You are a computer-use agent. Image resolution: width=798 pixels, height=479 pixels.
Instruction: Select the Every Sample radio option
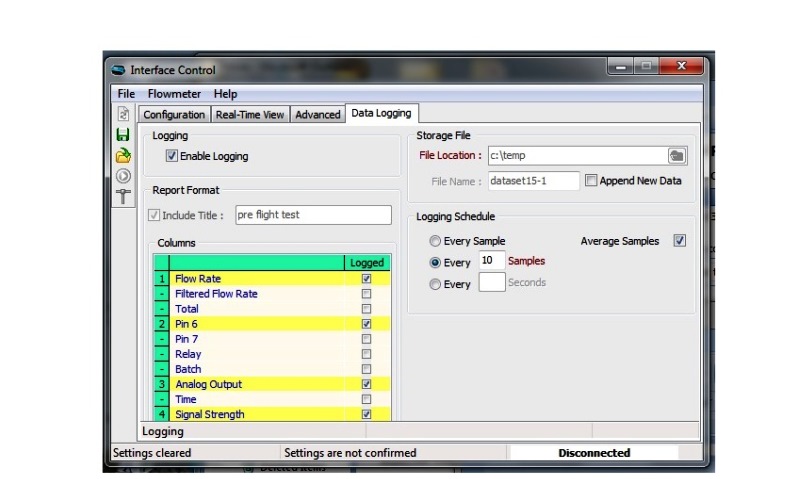(x=434, y=241)
